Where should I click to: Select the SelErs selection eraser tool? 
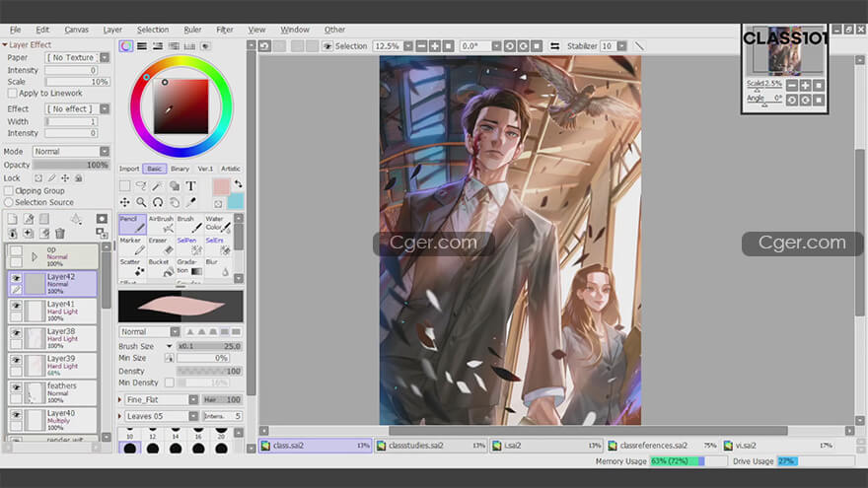coord(218,246)
